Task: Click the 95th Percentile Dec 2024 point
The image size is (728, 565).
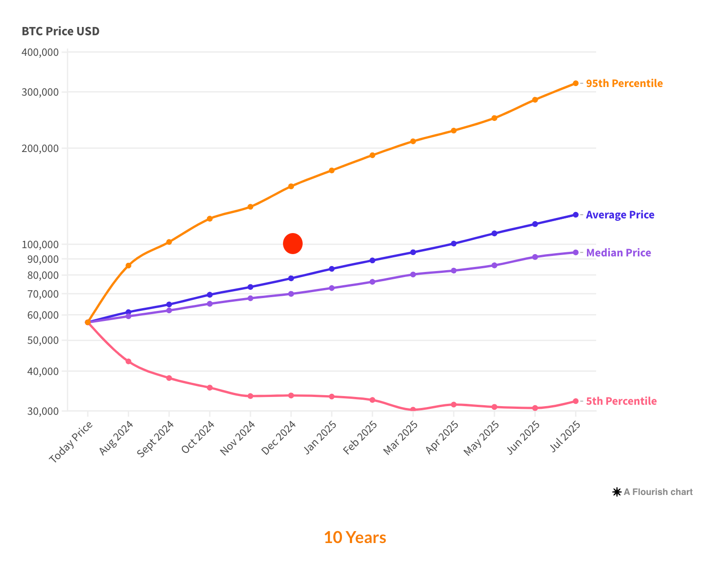Action: 291,186
